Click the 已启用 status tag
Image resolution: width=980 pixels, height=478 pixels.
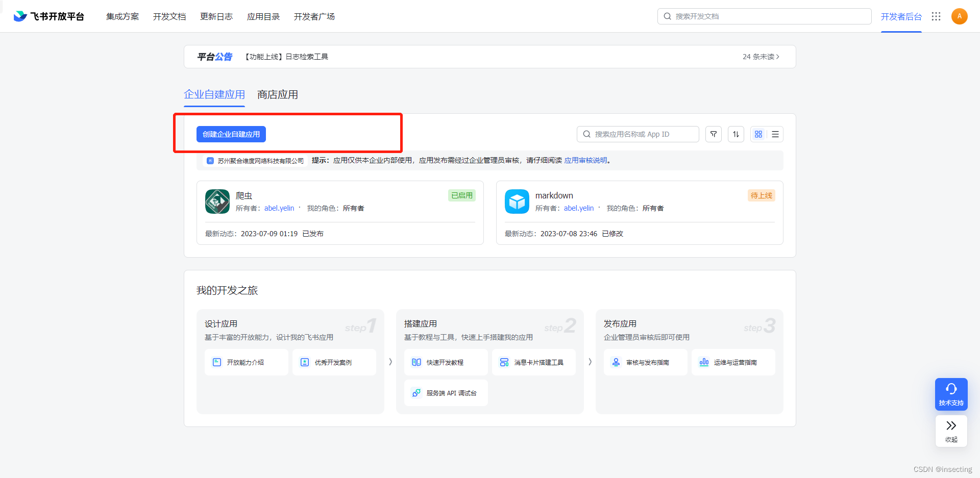coord(462,195)
